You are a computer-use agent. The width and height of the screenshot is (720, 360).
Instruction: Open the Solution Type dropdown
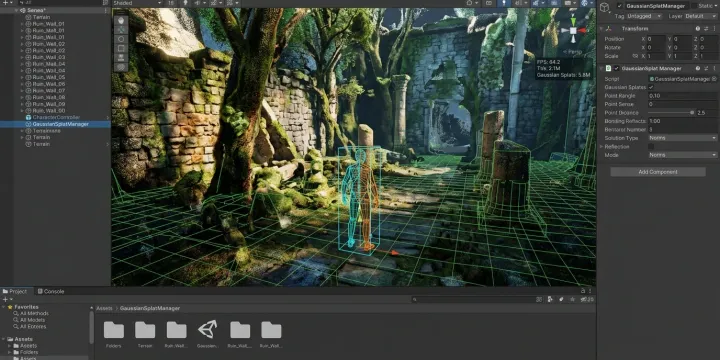[682, 138]
